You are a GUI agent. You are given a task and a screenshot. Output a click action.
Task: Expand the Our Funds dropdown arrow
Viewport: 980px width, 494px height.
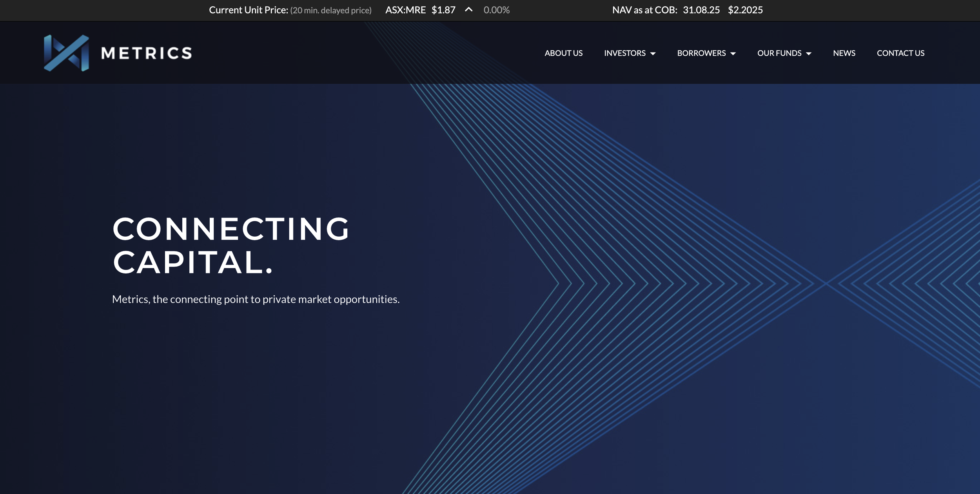tap(808, 54)
